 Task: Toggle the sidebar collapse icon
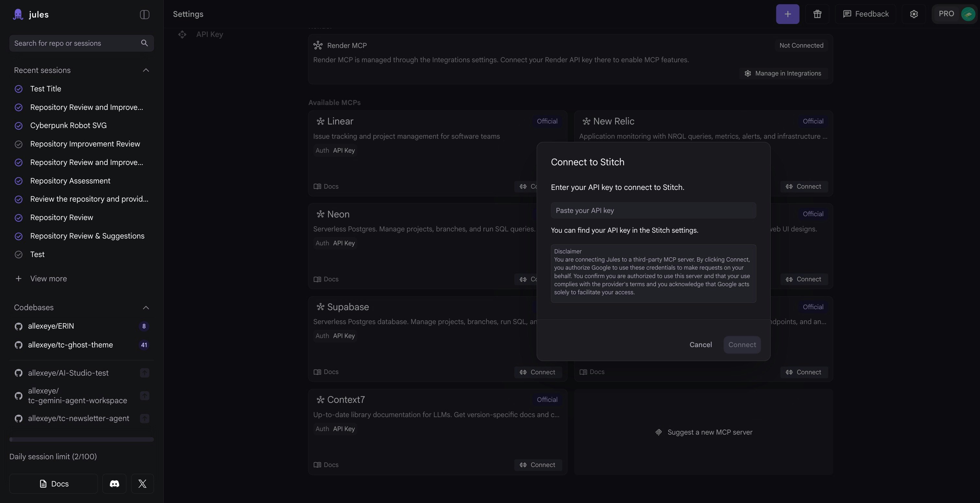click(145, 15)
